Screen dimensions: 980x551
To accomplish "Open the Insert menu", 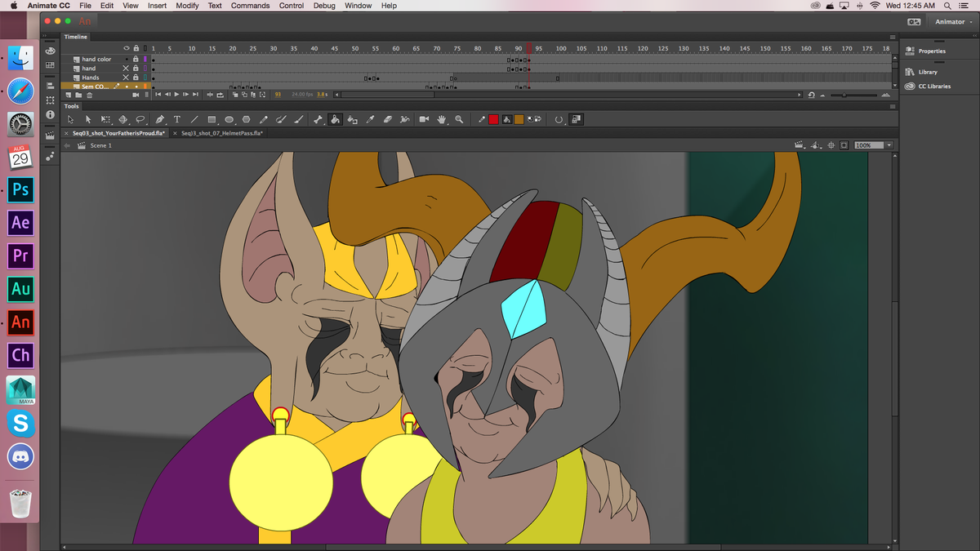I will 157,6.
